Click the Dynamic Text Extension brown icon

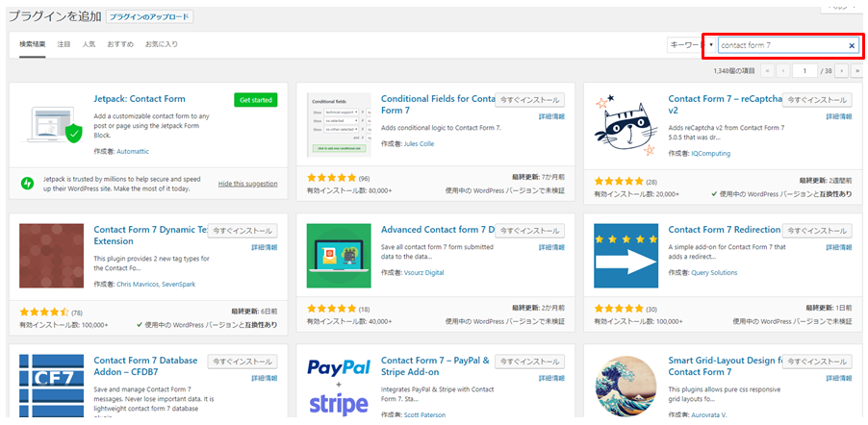(x=51, y=256)
